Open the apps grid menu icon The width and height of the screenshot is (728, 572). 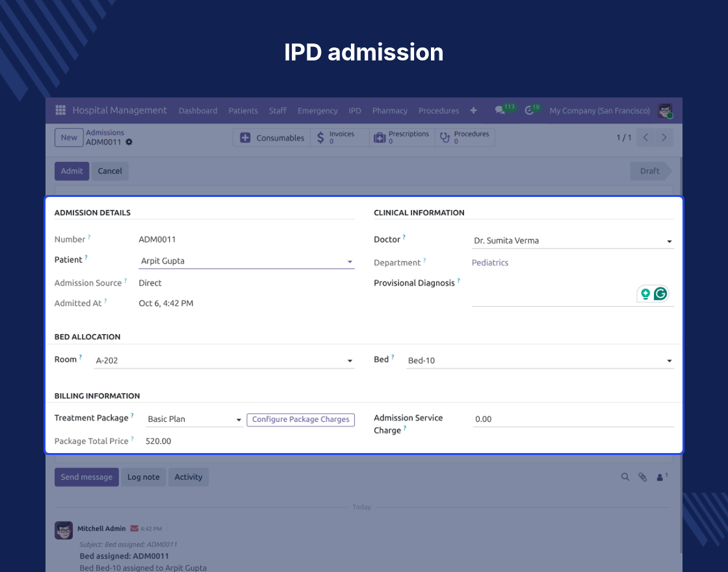point(60,110)
